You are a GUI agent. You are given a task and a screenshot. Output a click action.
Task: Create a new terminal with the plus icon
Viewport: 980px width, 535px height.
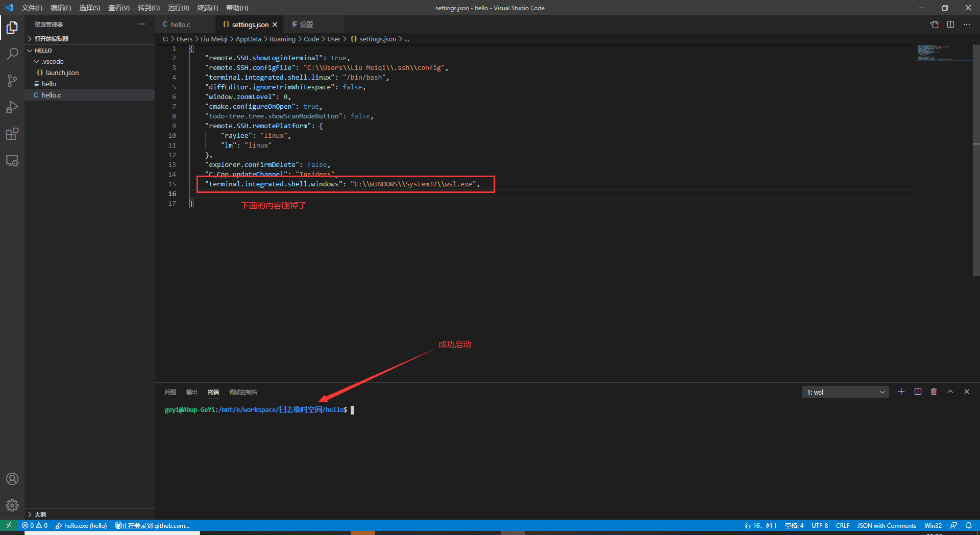[x=900, y=392]
